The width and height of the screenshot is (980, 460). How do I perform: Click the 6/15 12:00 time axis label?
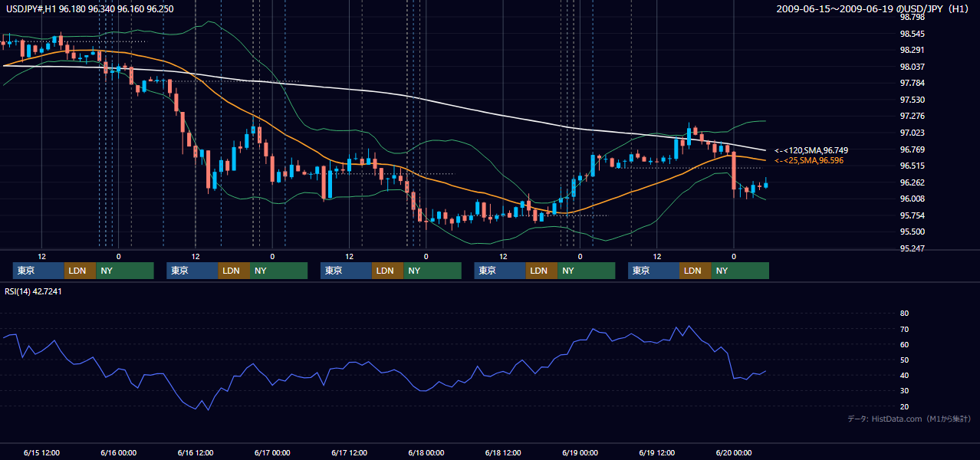[41, 452]
